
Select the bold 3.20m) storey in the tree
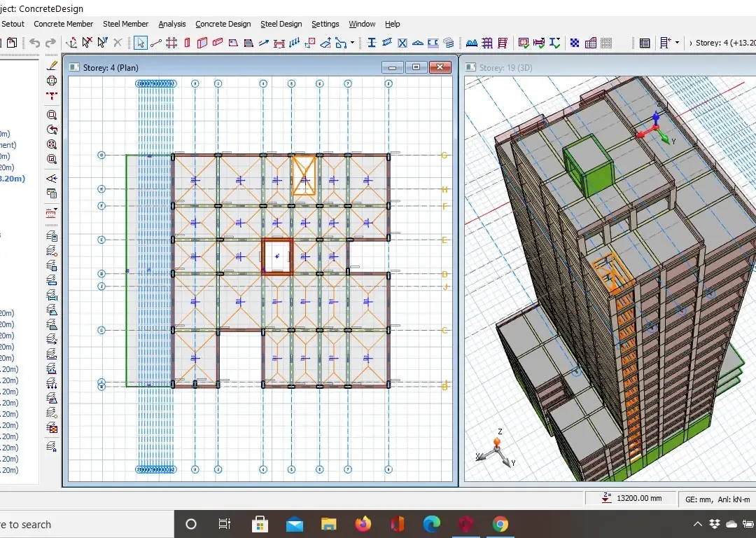point(13,179)
